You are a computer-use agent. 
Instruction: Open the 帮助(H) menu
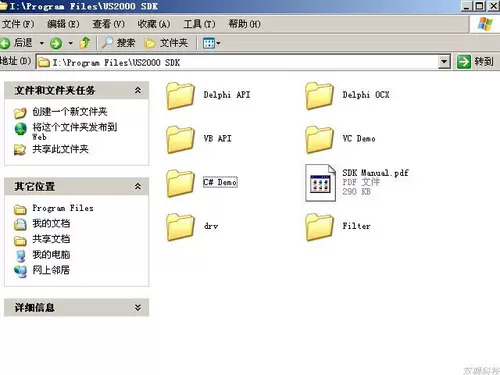tap(244, 24)
